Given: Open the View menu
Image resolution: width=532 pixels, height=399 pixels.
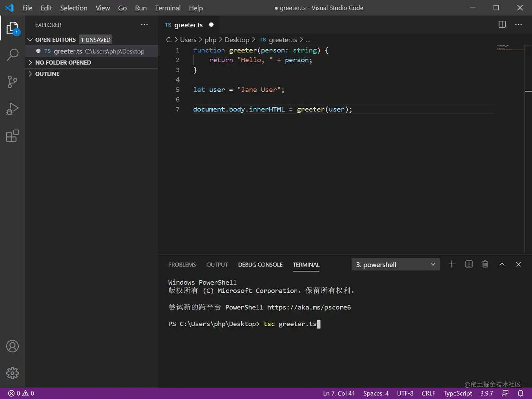Looking at the screenshot, I should pyautogui.click(x=102, y=8).
